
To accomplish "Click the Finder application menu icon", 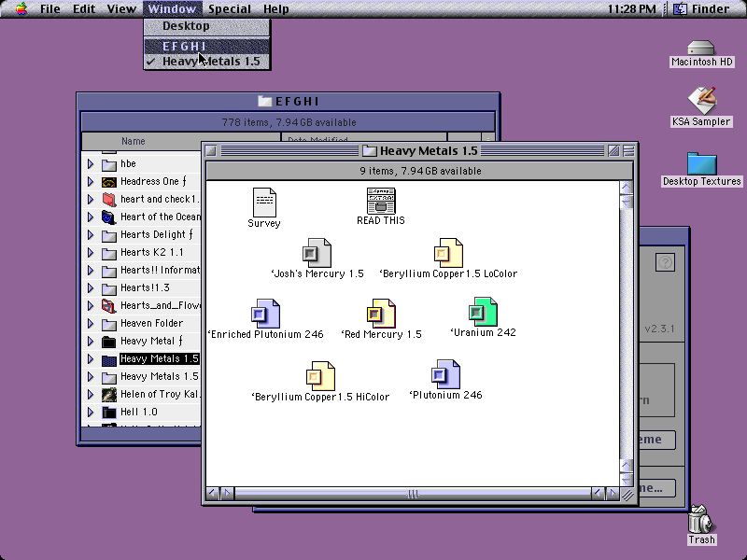I will coord(681,8).
